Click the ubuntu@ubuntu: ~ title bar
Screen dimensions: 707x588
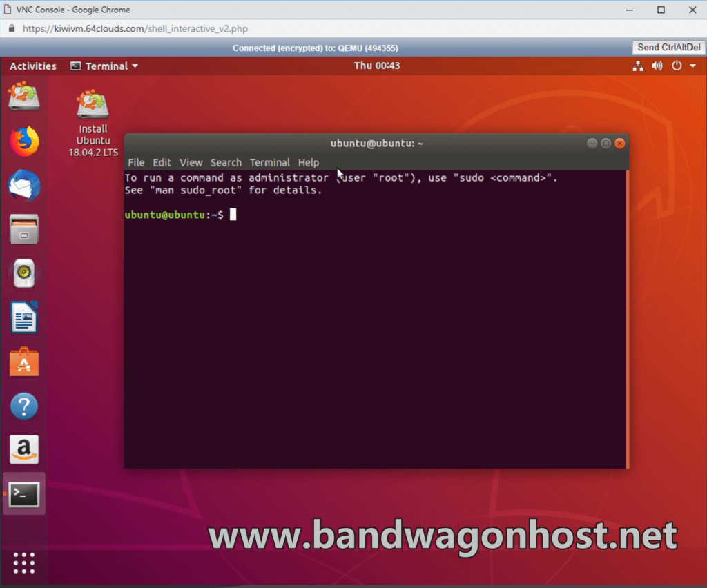(376, 144)
